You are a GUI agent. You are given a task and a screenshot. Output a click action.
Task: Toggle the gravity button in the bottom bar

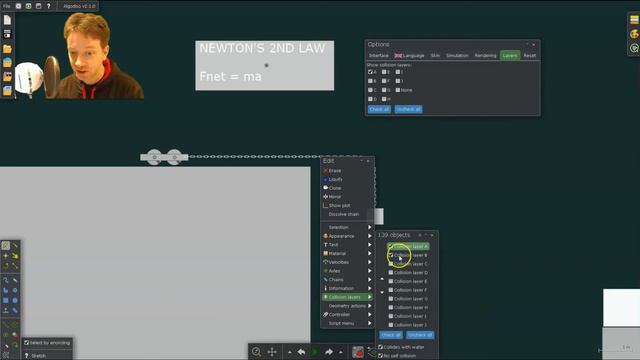click(358, 352)
